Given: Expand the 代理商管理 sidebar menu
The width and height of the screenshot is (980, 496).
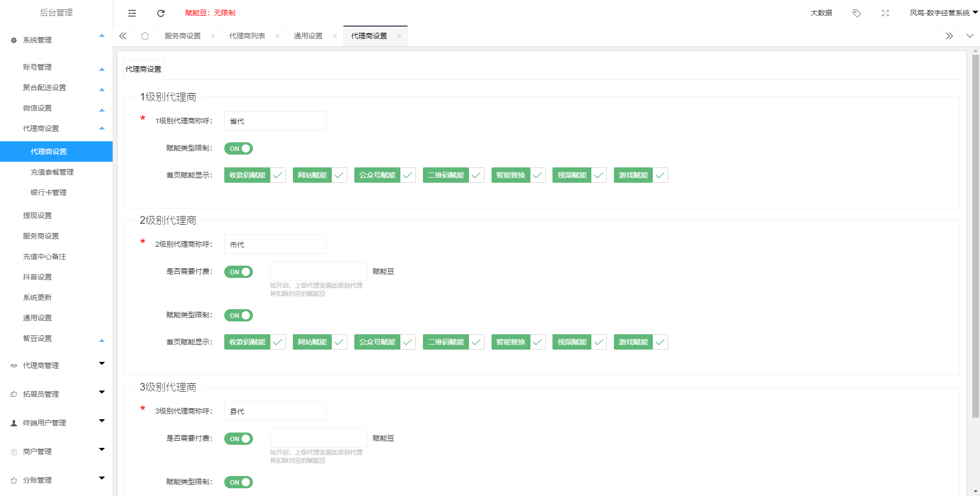Looking at the screenshot, I should coord(56,365).
